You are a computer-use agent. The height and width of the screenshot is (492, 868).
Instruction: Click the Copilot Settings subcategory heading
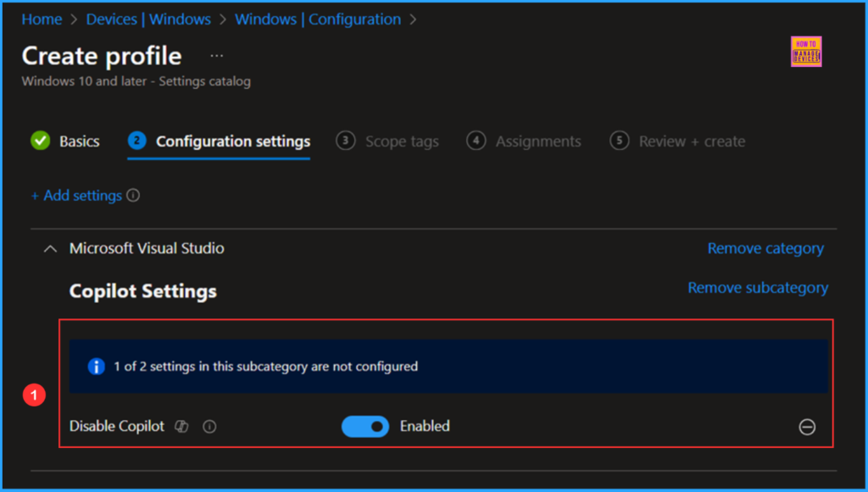[x=142, y=291]
